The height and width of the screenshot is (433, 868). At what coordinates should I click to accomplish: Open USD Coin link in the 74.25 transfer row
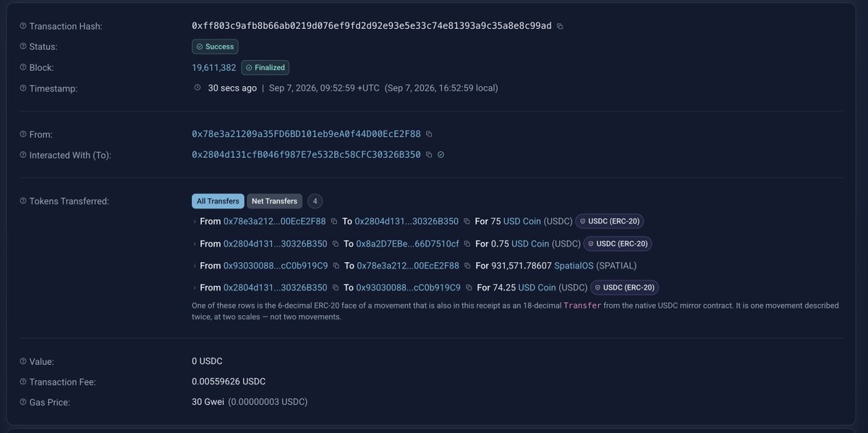(537, 287)
